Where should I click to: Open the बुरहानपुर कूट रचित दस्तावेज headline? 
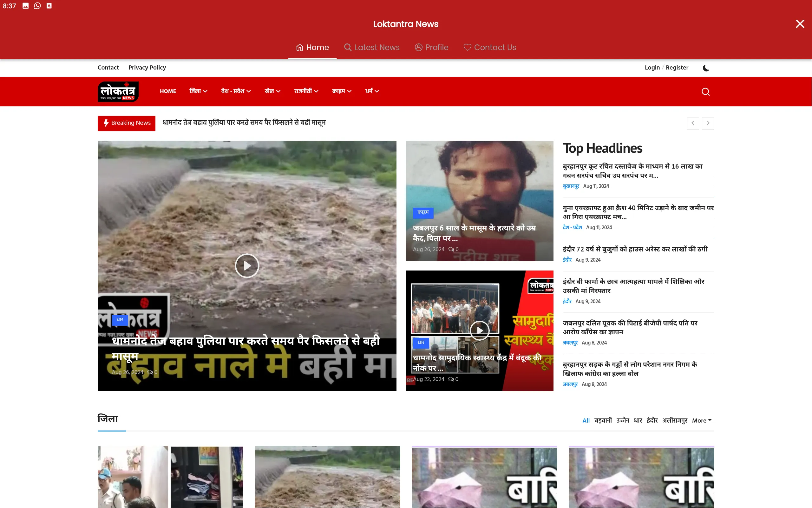(x=632, y=171)
